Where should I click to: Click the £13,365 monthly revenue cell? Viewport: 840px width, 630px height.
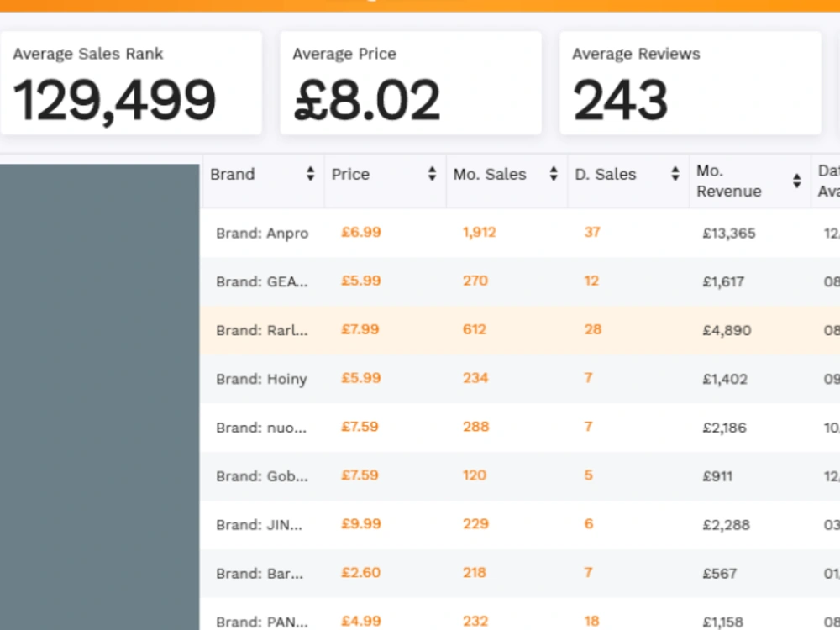[x=729, y=233]
